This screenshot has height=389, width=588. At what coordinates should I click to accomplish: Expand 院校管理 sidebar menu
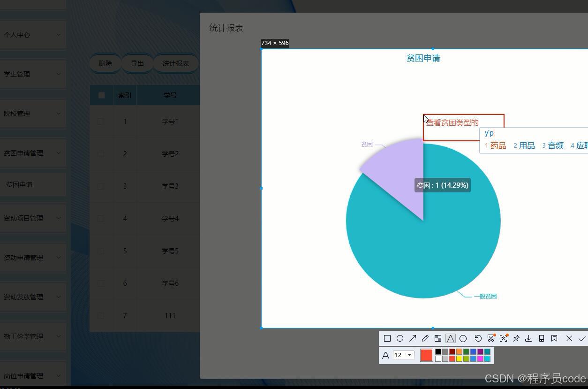(32, 114)
